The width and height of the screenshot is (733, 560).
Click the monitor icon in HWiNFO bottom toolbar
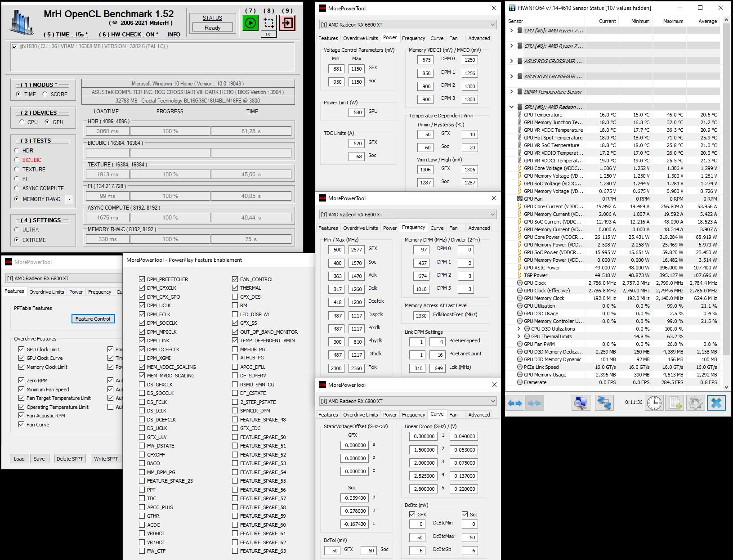[581, 403]
